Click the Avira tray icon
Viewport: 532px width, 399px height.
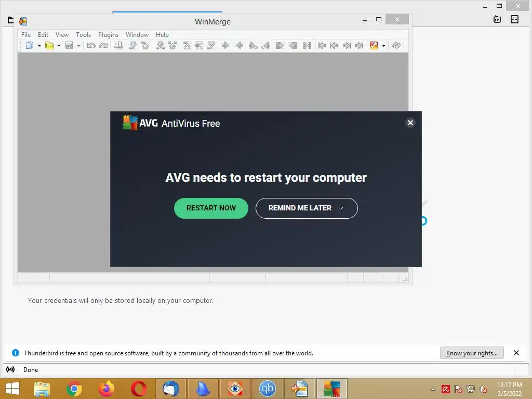[x=445, y=389]
